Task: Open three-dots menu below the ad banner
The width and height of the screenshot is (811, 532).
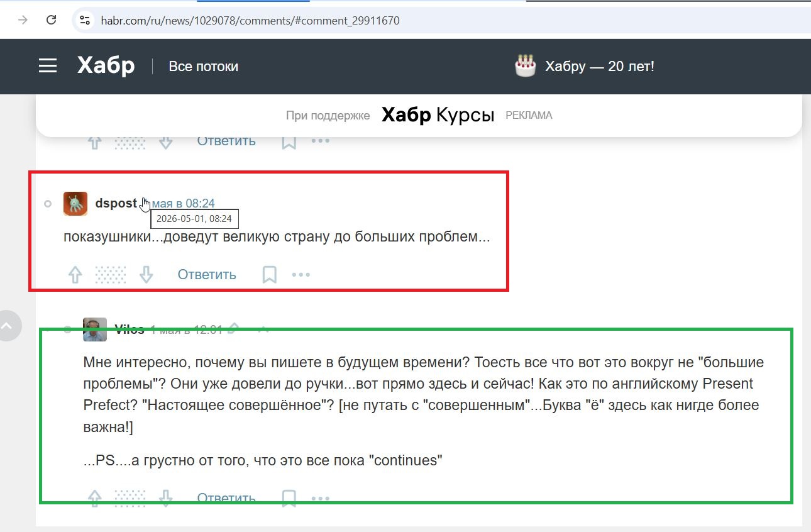Action: [321, 141]
